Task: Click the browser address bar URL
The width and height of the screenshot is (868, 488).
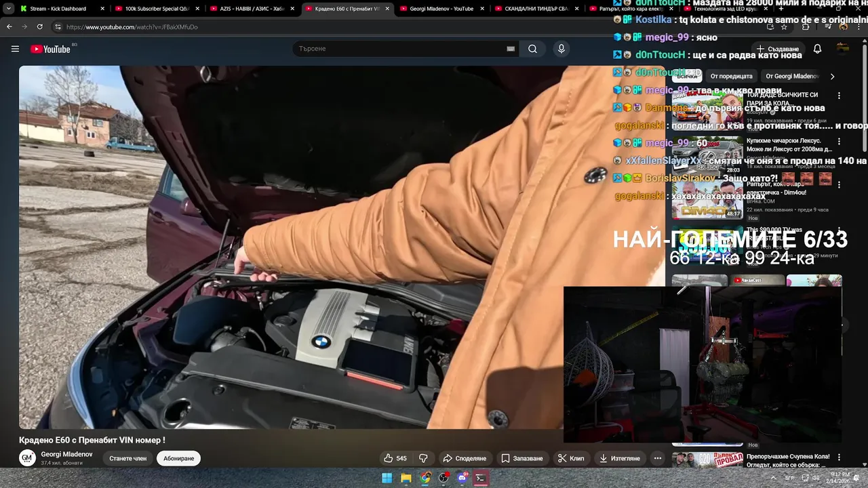Action: [x=132, y=26]
